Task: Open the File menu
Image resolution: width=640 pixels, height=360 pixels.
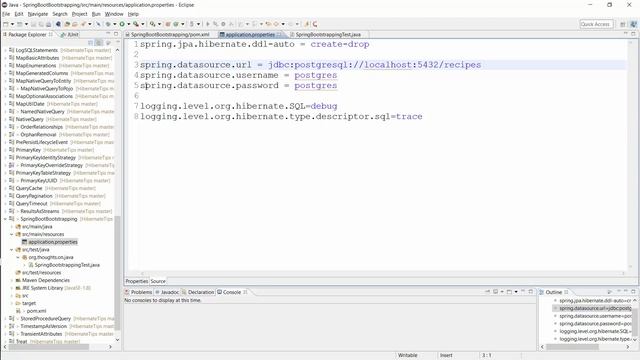Action: (x=6, y=14)
